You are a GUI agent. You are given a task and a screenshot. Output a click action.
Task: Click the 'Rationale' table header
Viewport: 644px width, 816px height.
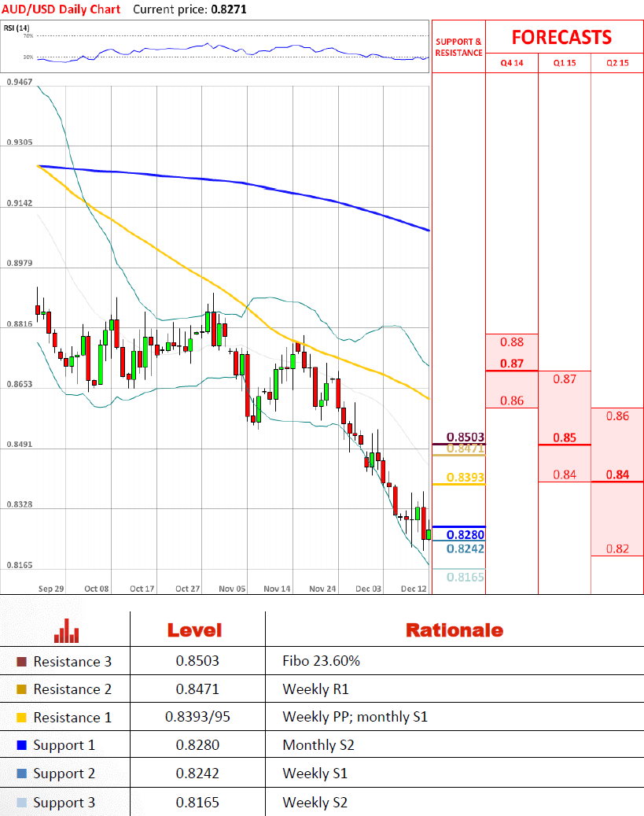pos(454,630)
